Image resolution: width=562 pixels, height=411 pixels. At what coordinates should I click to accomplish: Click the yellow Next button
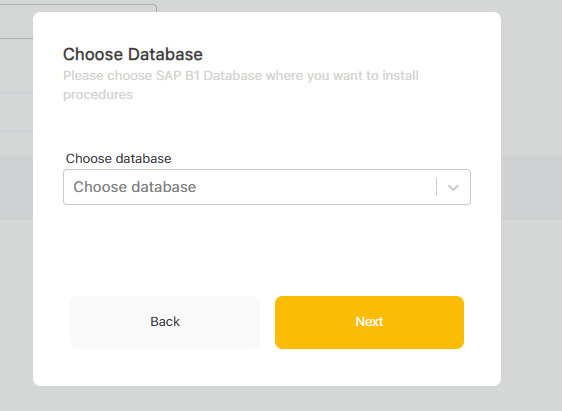[x=369, y=322]
